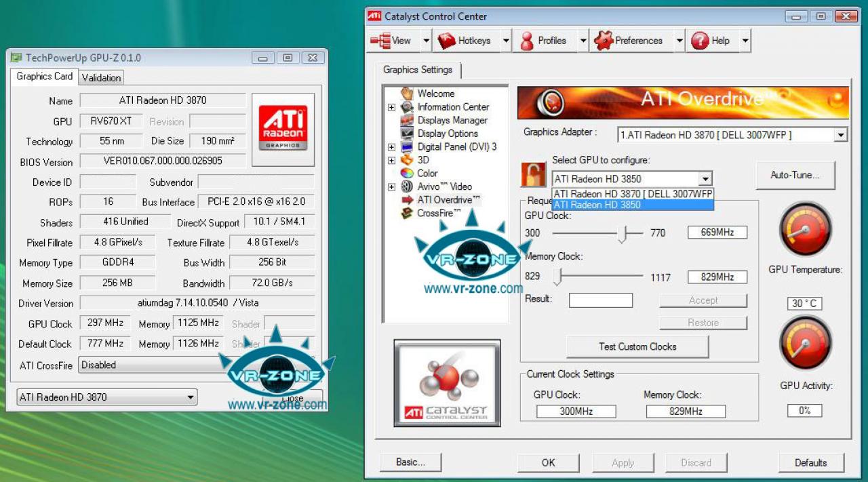The height and width of the screenshot is (482, 868).
Task: Click the GPU Activity gauge
Action: pos(805,344)
